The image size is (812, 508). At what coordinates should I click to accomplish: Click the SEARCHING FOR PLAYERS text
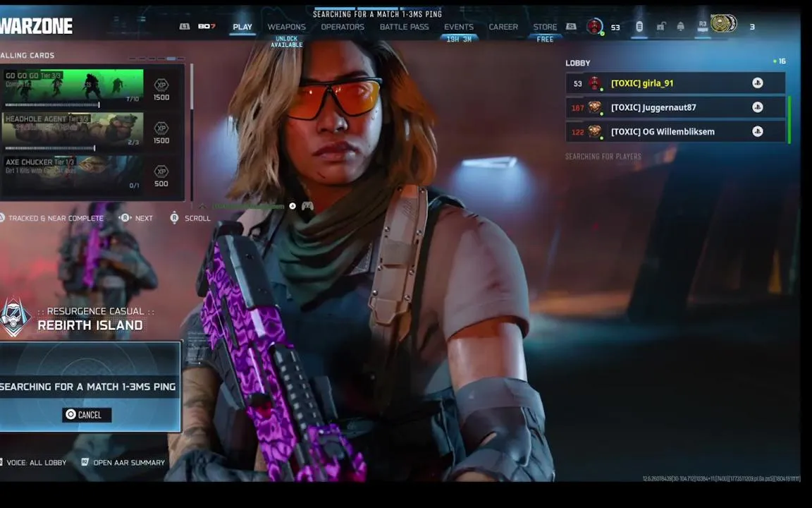tap(603, 157)
